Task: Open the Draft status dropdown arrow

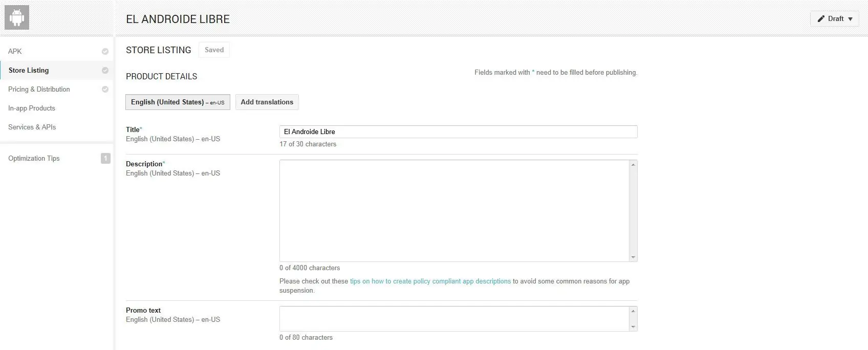Action: tap(850, 19)
